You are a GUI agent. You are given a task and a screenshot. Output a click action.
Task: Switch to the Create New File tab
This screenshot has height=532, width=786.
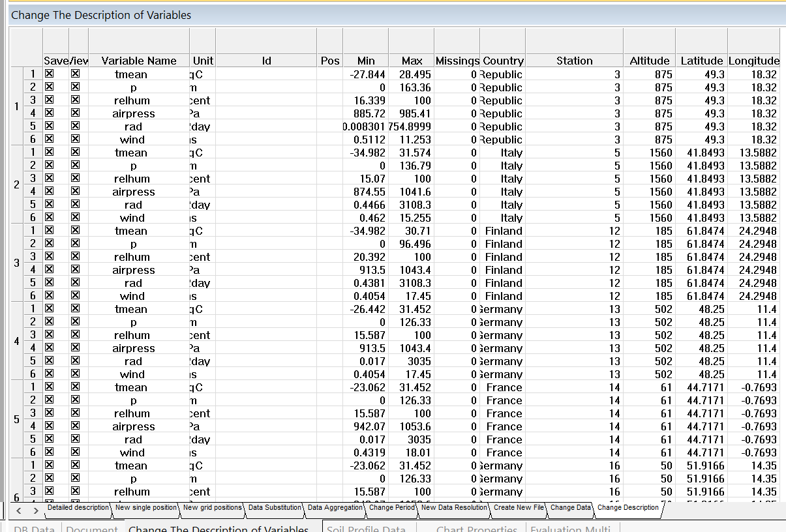coord(519,507)
